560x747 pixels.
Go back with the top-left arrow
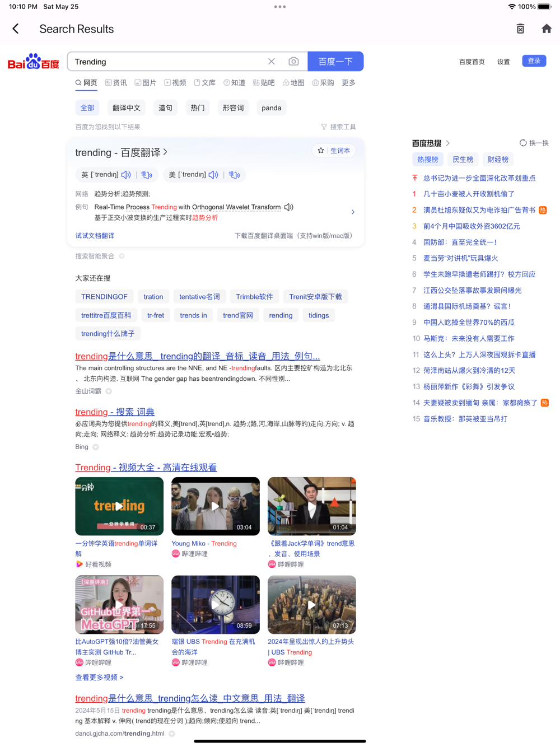tap(16, 29)
